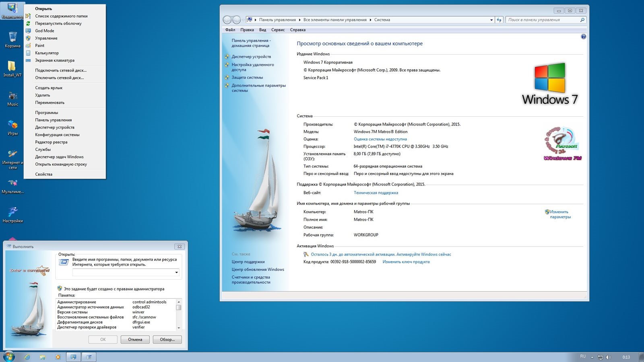Viewport: 644px width, 362px height.
Task: Choose Paint in the context menu
Action: (x=64, y=45)
